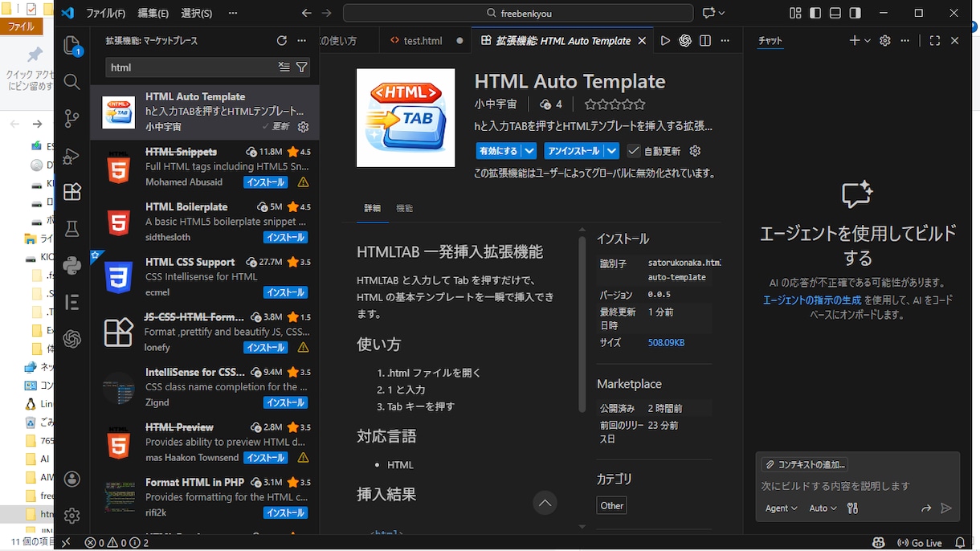This screenshot has width=980, height=551.
Task: Click the run triangle in editor toolbar
Action: pos(665,41)
